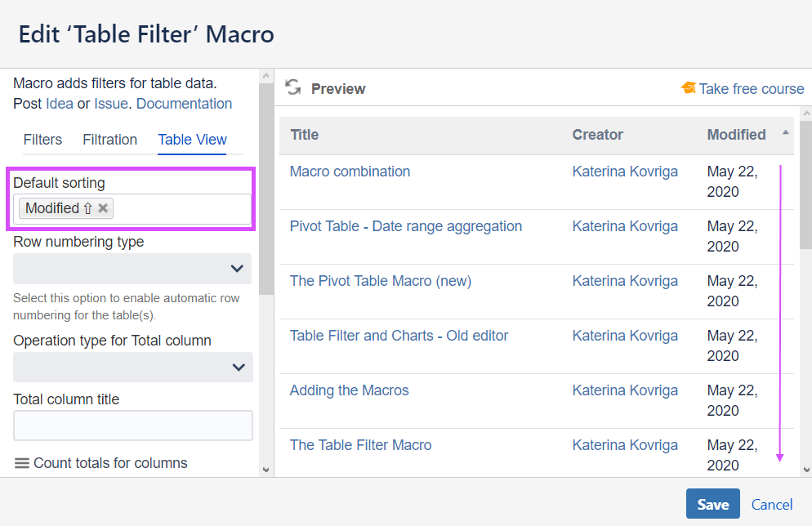The height and width of the screenshot is (526, 812).
Task: Open The Table Filter Macro link
Action: (x=360, y=445)
